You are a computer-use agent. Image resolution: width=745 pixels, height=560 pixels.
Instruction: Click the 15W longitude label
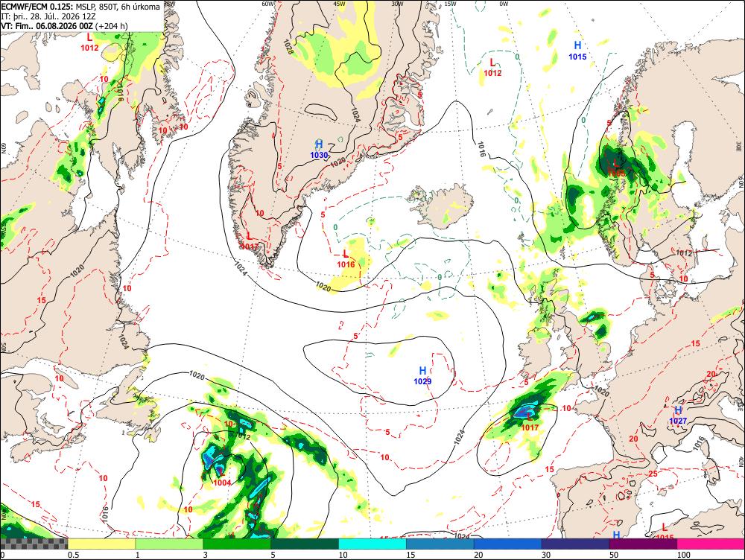click(451, 4)
